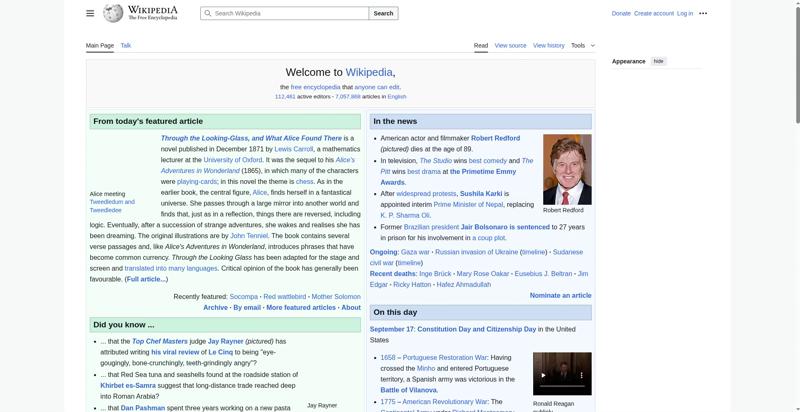Click 'free encyclopedia' link

pos(315,87)
